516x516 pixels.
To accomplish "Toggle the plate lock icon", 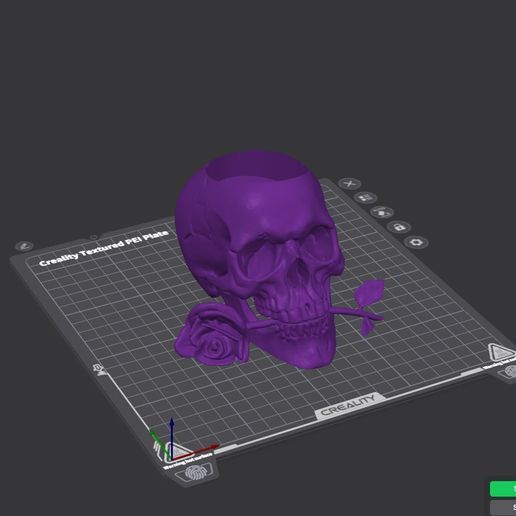I will tap(399, 227).
